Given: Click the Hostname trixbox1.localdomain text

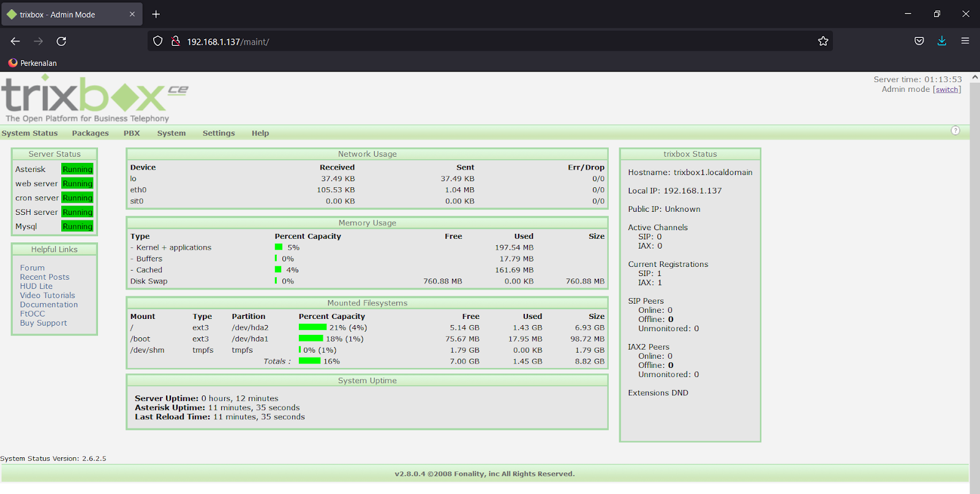Looking at the screenshot, I should click(690, 172).
